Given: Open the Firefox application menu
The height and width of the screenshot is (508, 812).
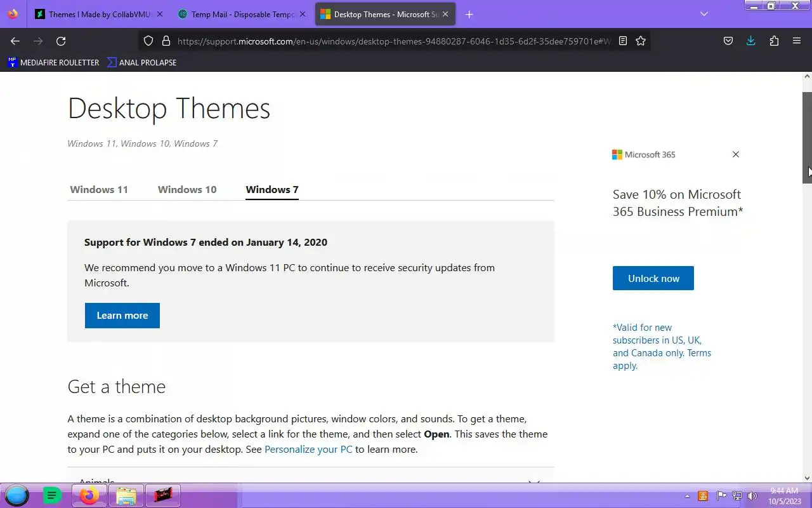Looking at the screenshot, I should pos(797,41).
